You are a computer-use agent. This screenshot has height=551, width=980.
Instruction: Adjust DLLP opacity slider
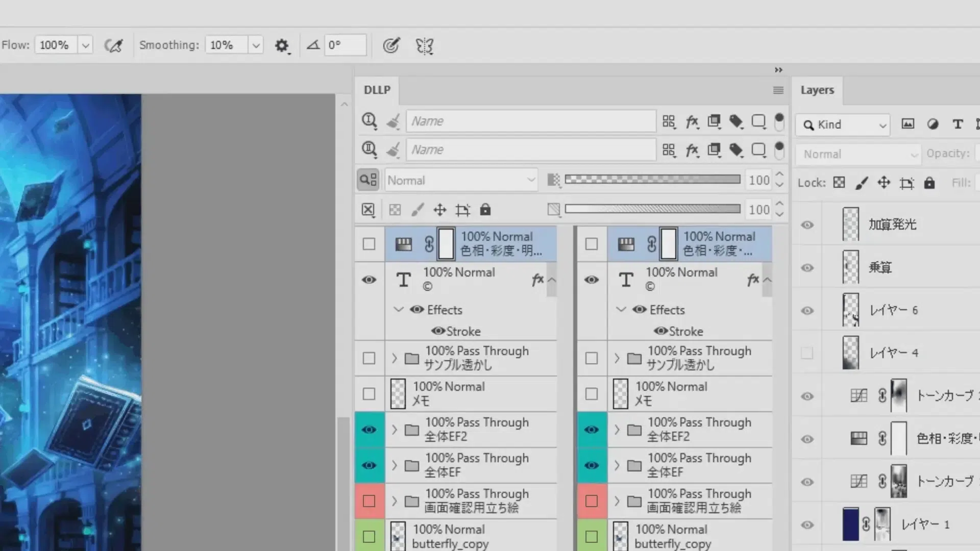pyautogui.click(x=652, y=179)
